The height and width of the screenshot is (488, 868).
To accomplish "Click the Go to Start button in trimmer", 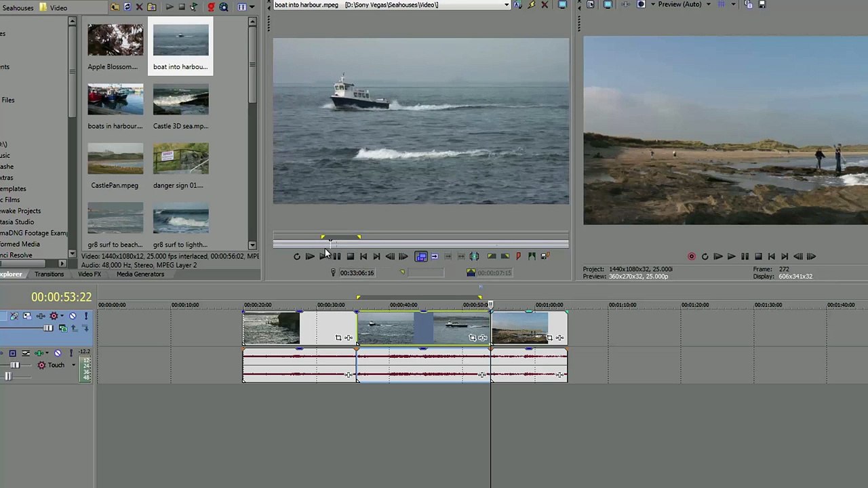I will pos(363,256).
